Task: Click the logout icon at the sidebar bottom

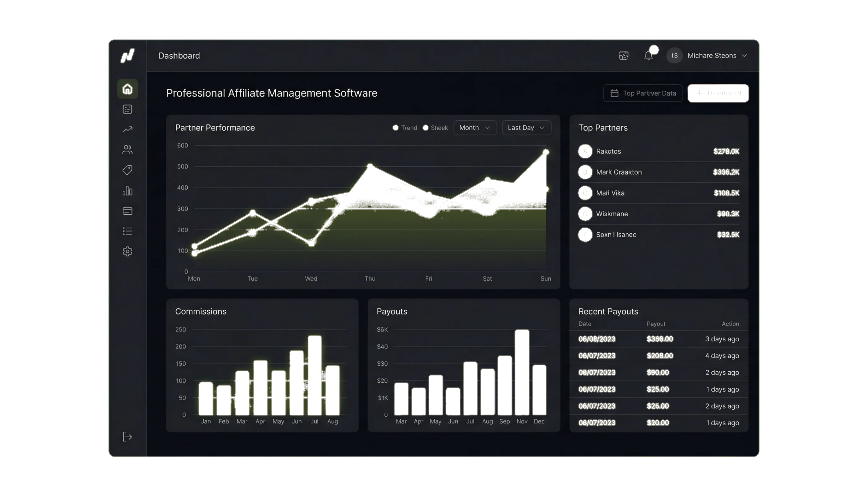Action: (127, 437)
